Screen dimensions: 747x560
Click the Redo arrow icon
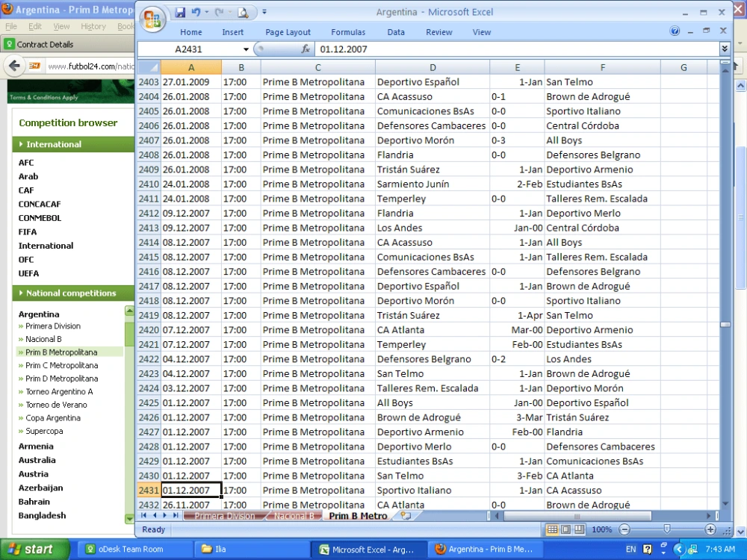pos(219,13)
